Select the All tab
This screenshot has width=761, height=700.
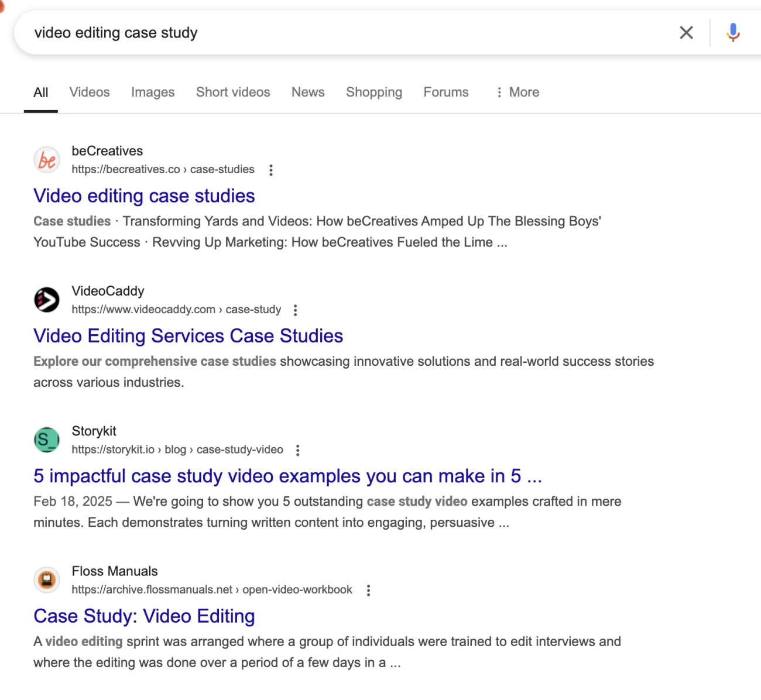pyautogui.click(x=41, y=92)
